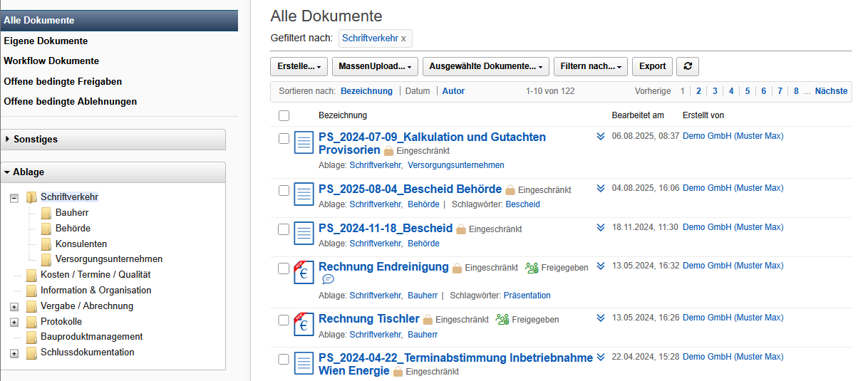Open the MassenUpload... dropdown

[x=375, y=66]
